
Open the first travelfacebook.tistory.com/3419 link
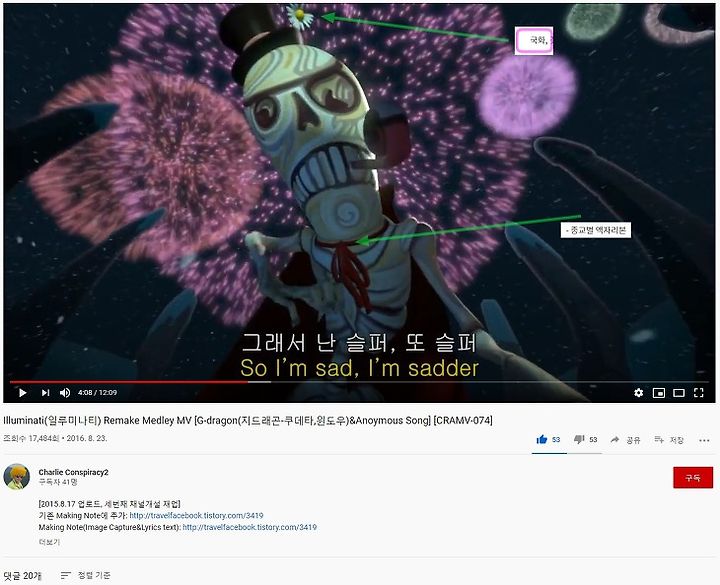coord(196,515)
